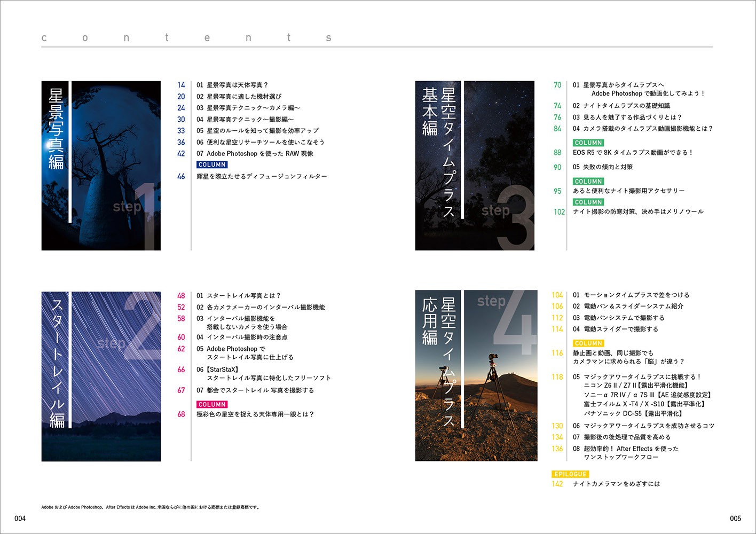This screenshot has height=534, width=756.
Task: Click page number 005 at bottom right
Action: 735,519
